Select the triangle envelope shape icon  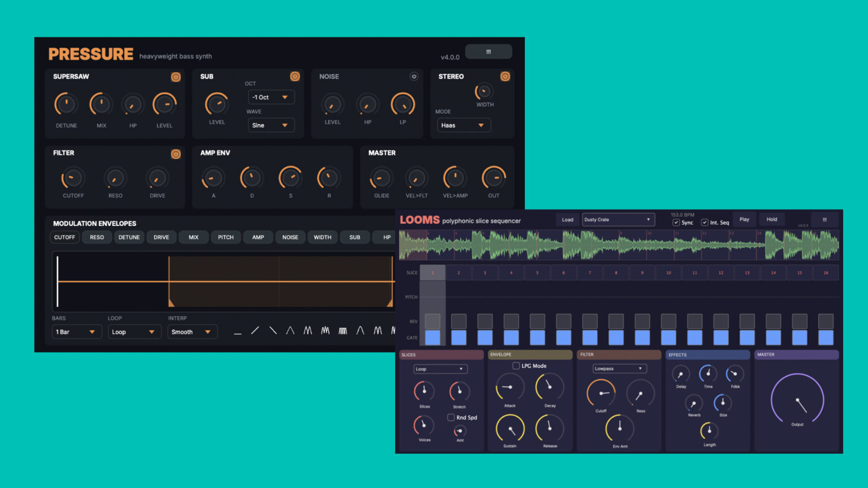pos(290,330)
